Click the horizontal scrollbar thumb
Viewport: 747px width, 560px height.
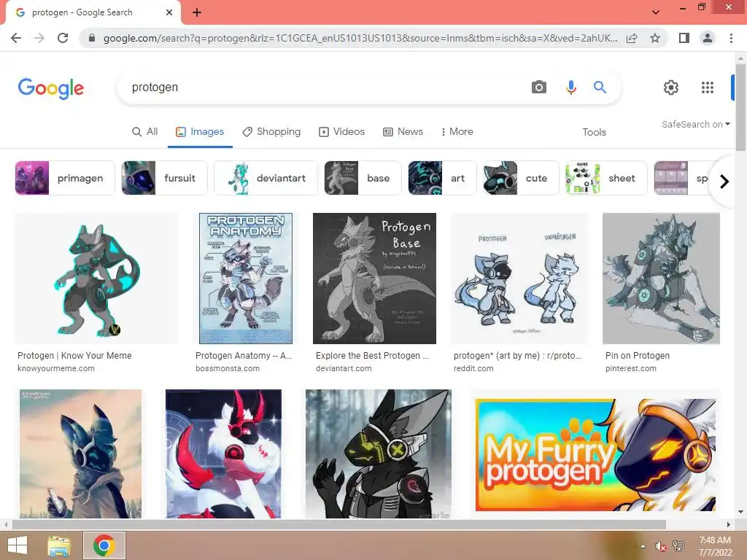(x=338, y=524)
